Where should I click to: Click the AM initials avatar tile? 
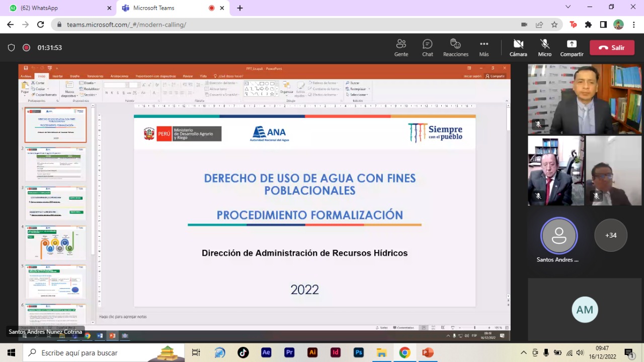pos(585,310)
